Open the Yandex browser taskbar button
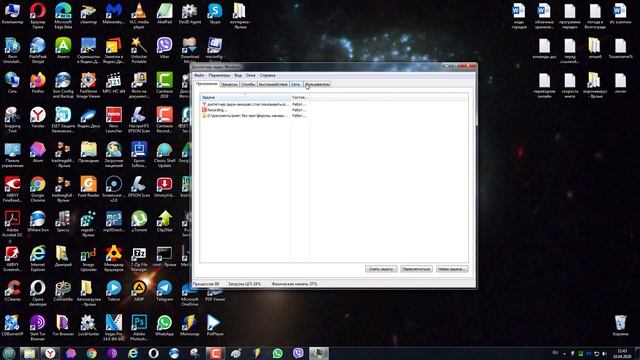Image resolution: width=640 pixels, height=360 pixels. tap(50, 353)
